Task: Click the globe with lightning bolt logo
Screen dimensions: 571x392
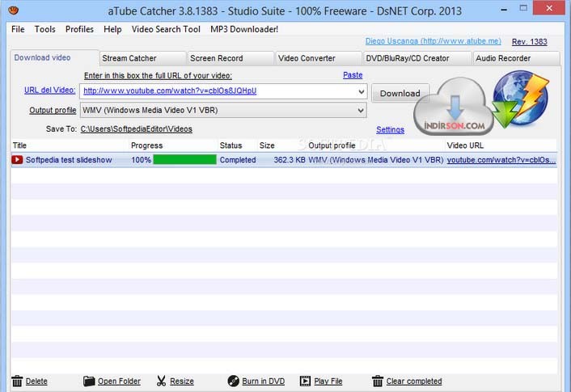Action: click(521, 99)
